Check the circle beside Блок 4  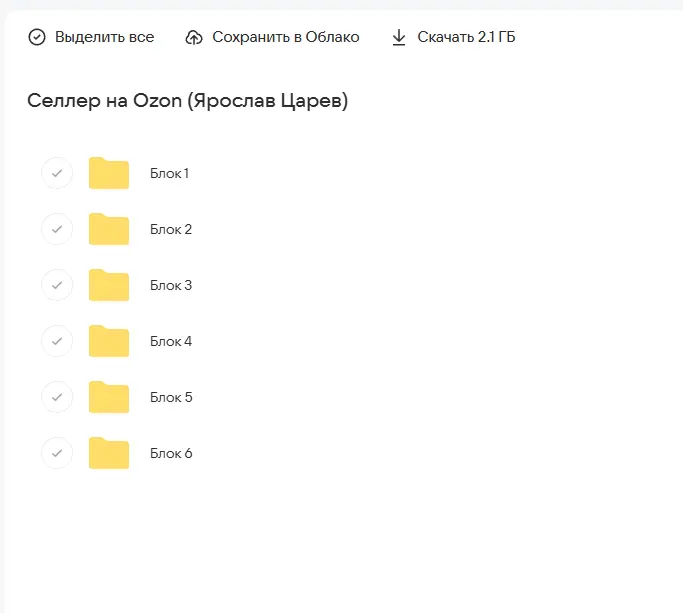click(57, 341)
